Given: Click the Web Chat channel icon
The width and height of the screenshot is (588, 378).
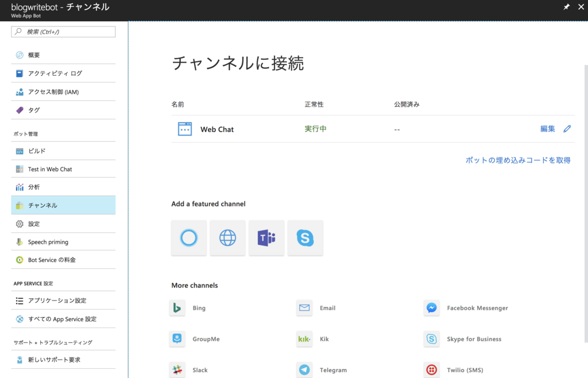Looking at the screenshot, I should [185, 129].
